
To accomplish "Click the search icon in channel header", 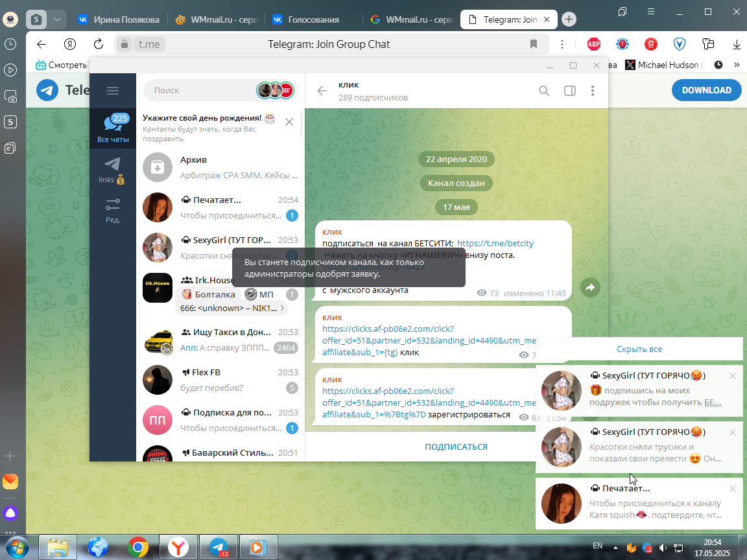I will (x=543, y=91).
